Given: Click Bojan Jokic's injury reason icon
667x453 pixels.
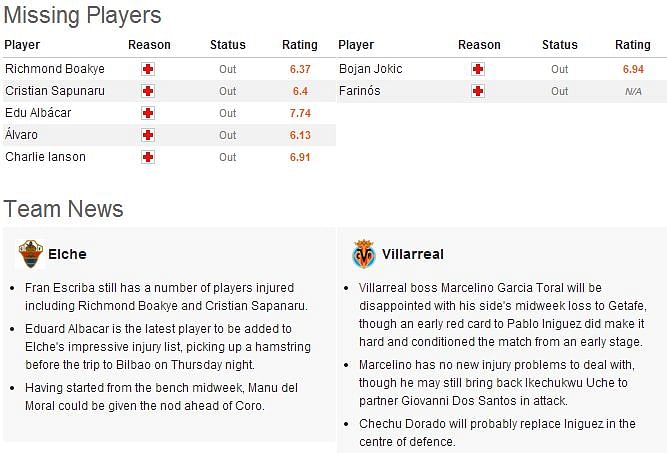Looking at the screenshot, I should [x=478, y=69].
